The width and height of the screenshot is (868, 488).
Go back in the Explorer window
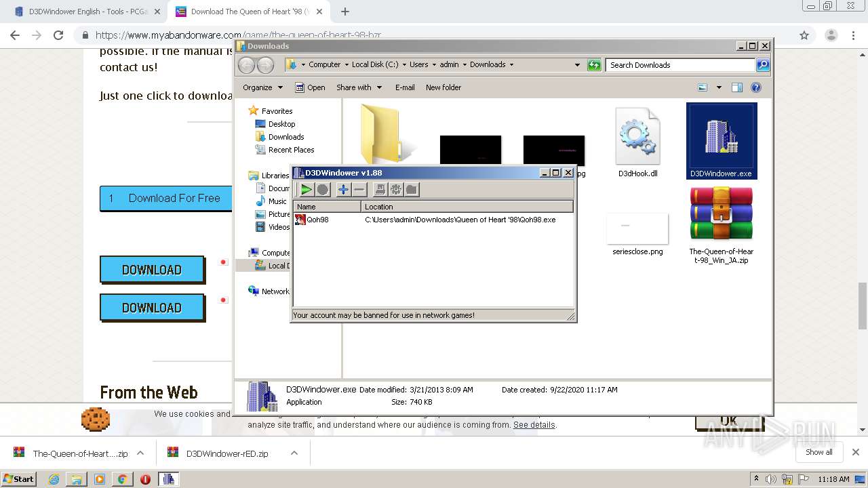[246, 65]
